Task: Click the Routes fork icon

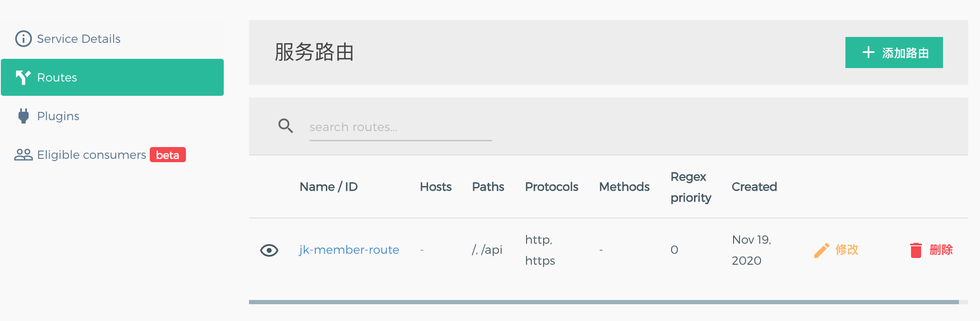Action: [x=23, y=77]
